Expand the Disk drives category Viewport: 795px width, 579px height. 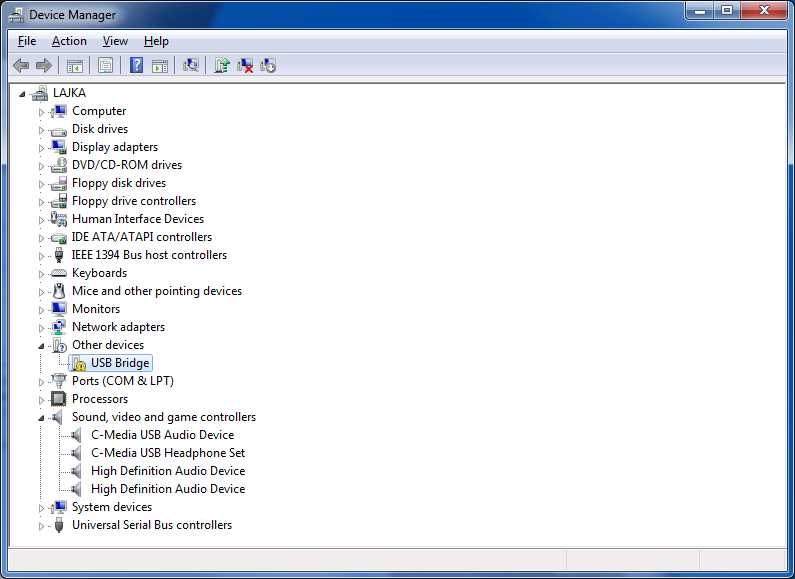coord(42,130)
